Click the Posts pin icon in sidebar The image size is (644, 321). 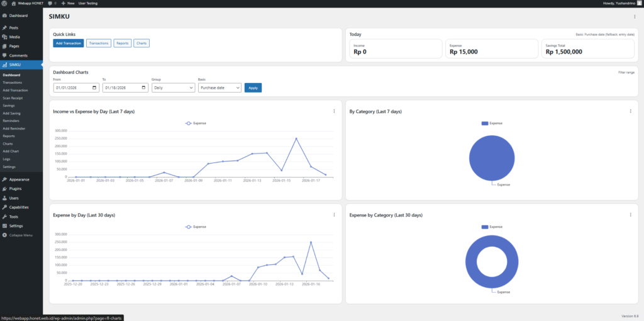5,28
